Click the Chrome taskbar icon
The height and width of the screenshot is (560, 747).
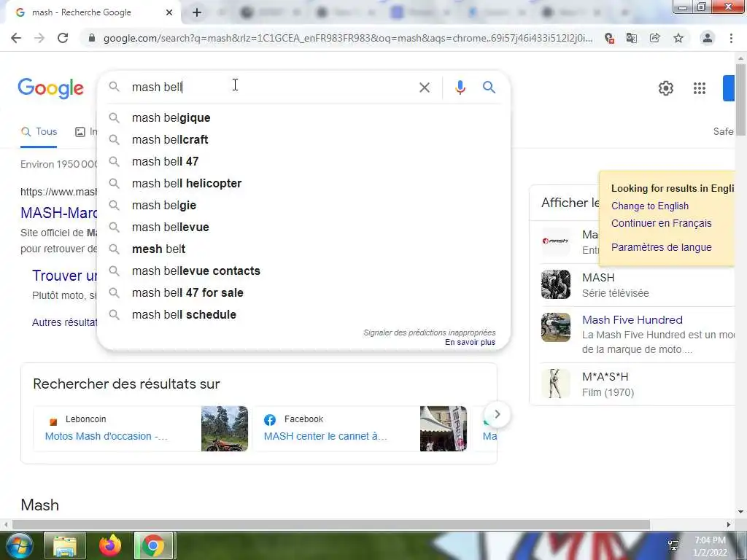[153, 545]
